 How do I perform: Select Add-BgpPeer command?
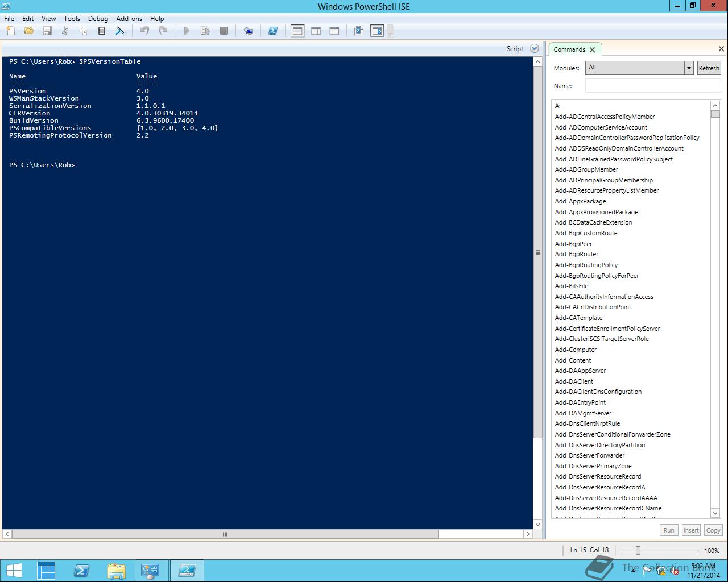pyautogui.click(x=573, y=244)
